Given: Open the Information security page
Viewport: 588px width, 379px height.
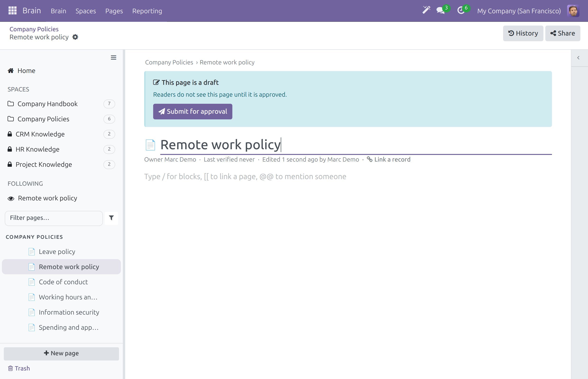Looking at the screenshot, I should 61,312.
